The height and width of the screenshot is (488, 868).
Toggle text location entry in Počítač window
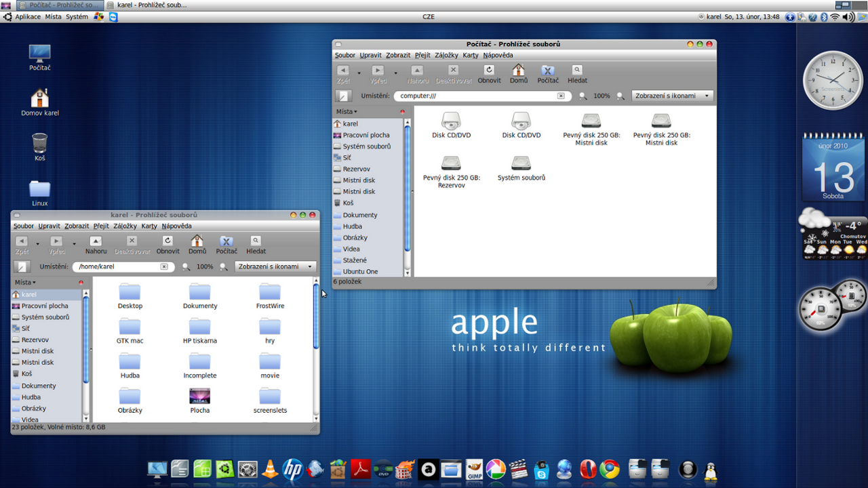click(344, 96)
